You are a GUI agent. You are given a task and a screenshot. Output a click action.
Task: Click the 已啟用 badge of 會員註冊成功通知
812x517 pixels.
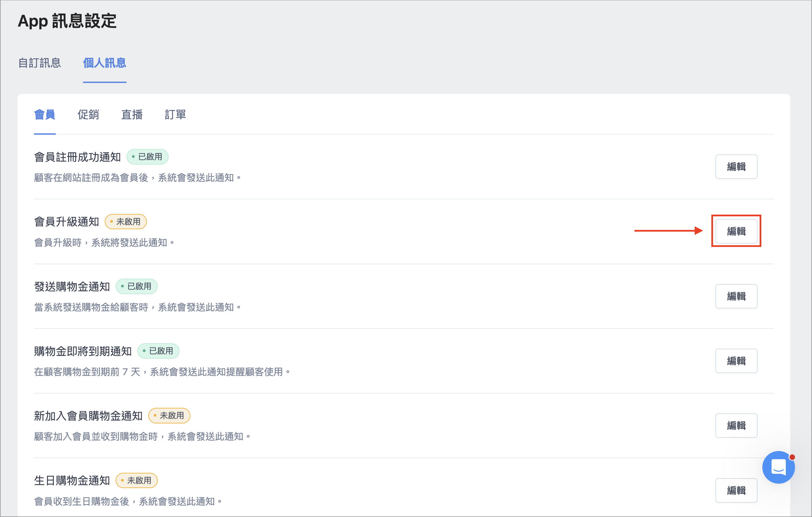(x=148, y=157)
